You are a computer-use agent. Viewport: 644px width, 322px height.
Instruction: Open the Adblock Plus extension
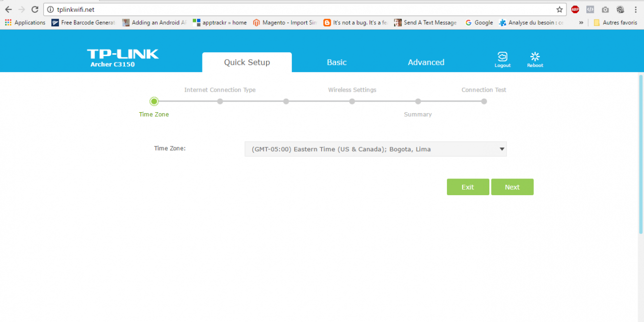tap(575, 9)
